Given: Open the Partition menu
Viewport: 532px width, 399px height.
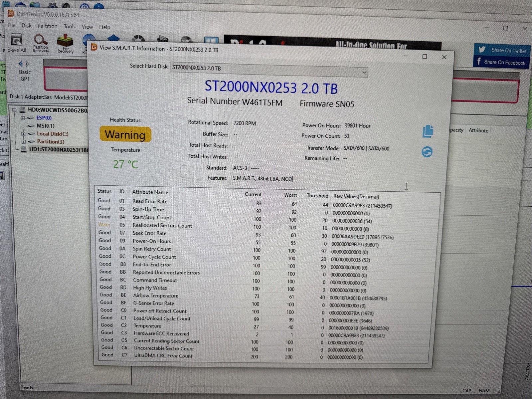Looking at the screenshot, I should [47, 26].
